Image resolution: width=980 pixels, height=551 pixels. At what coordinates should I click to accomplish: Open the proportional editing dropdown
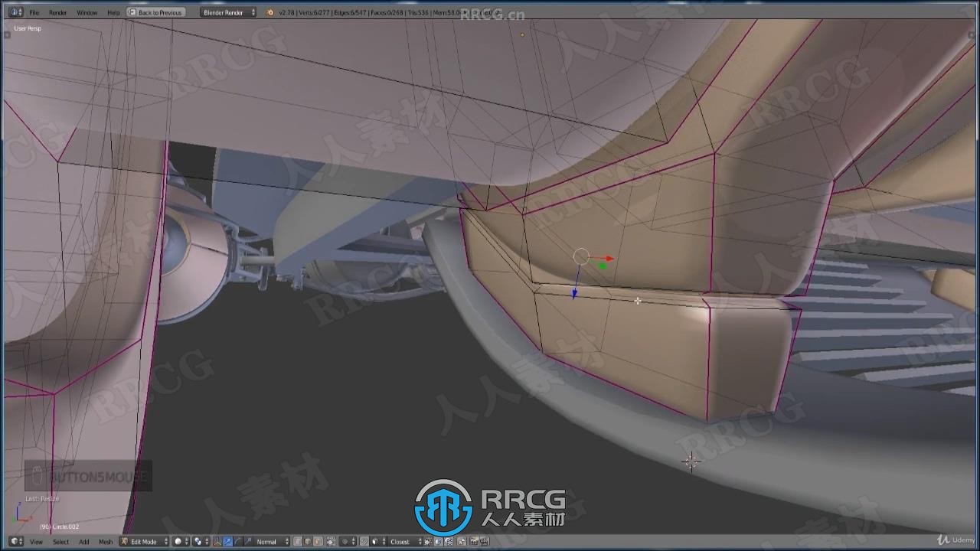pyautogui.click(x=348, y=541)
